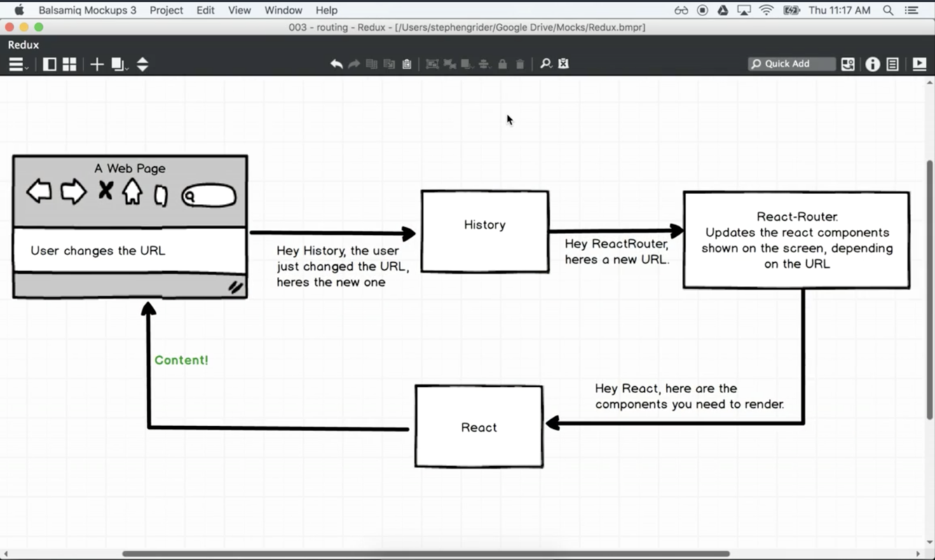Click the browser stop X icon

pyautogui.click(x=105, y=190)
